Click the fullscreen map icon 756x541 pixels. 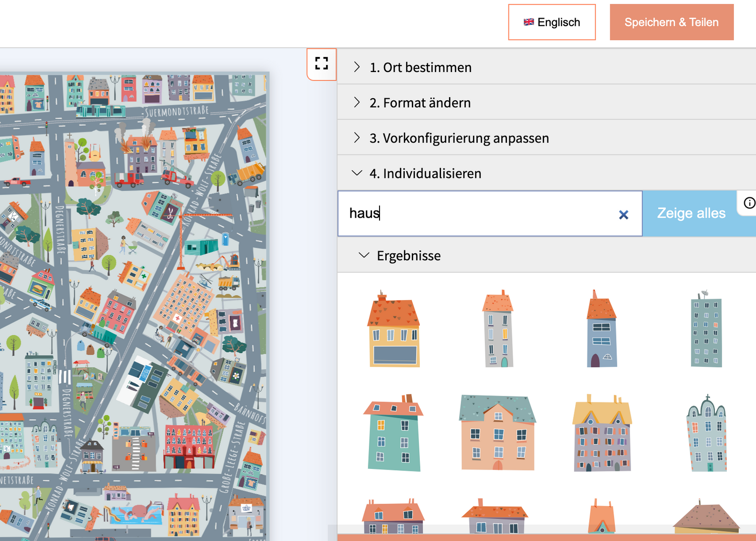[322, 63]
